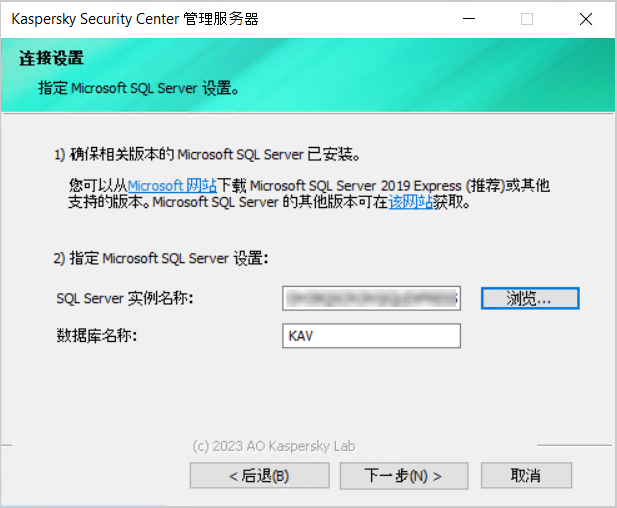The width and height of the screenshot is (617, 508).
Task: Click the 2023 AO Kaspersky Lab copyright text
Action: (273, 446)
